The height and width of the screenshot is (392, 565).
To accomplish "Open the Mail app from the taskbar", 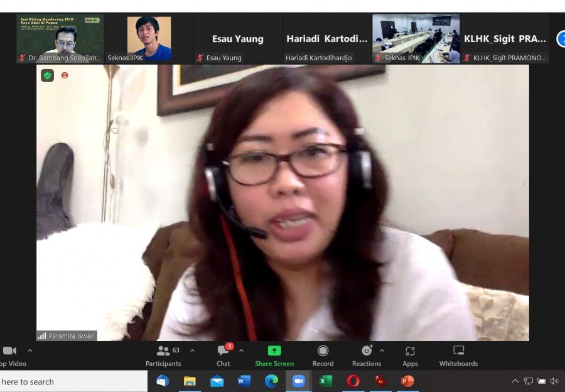I will [x=217, y=381].
